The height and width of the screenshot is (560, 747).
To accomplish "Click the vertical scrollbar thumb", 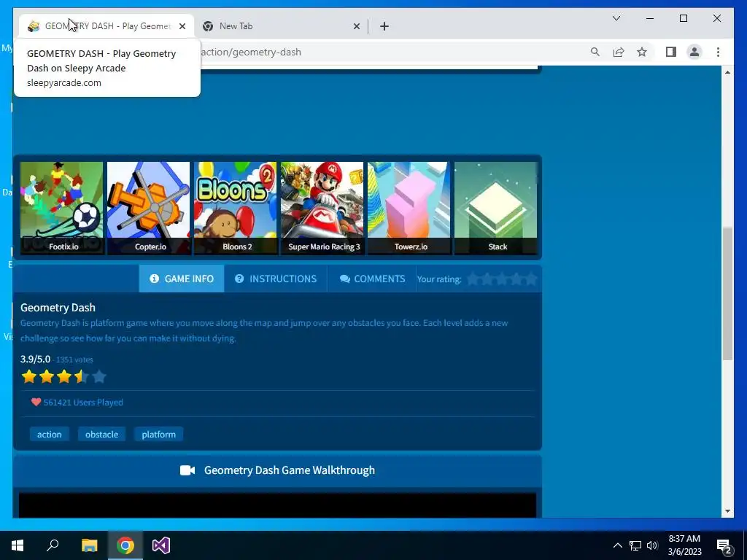I will [x=727, y=294].
